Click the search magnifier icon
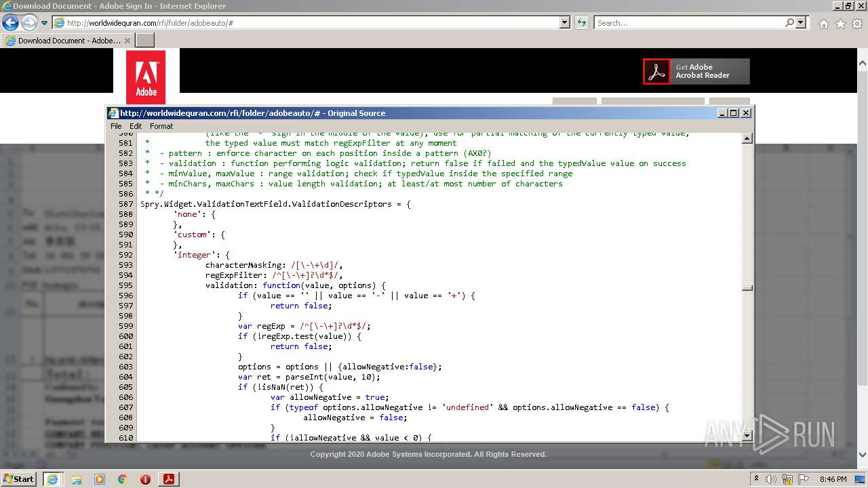 tap(789, 22)
